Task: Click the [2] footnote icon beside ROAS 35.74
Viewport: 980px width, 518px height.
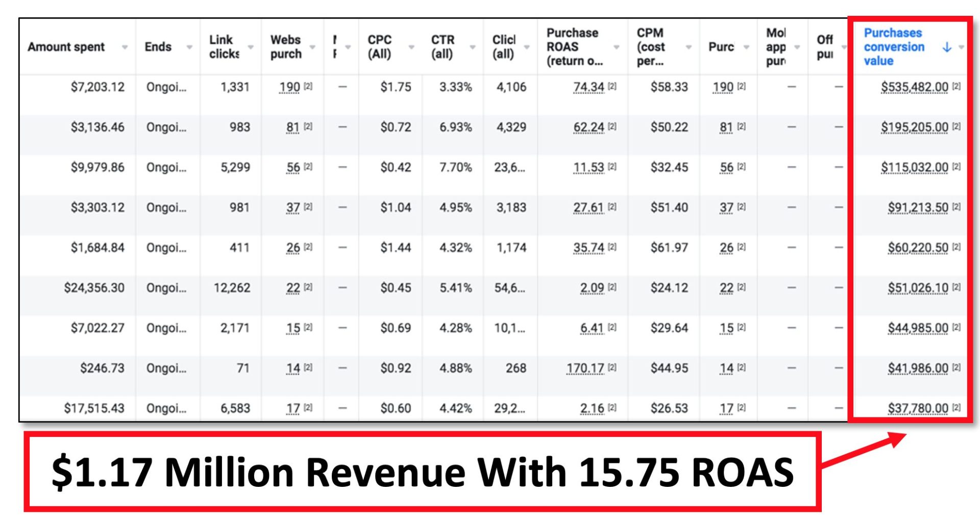Action: pos(612,246)
